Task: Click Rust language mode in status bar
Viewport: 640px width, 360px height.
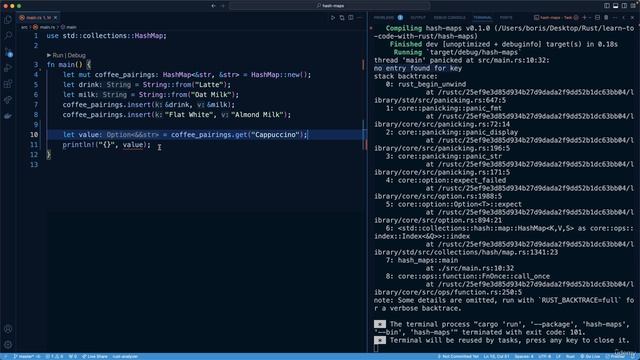Action: (x=570, y=356)
